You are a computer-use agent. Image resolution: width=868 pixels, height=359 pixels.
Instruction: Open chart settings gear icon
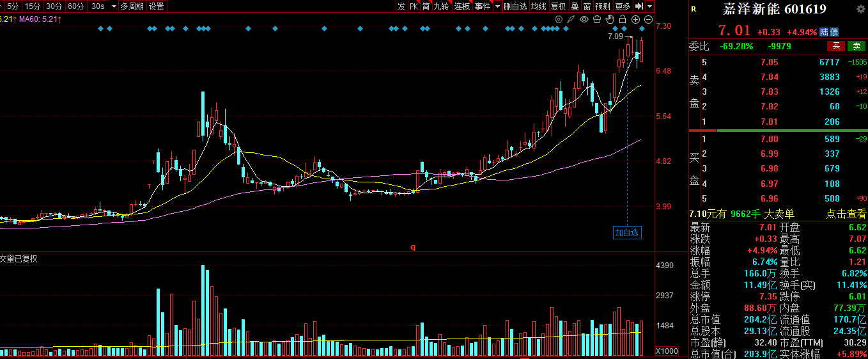click(x=559, y=20)
